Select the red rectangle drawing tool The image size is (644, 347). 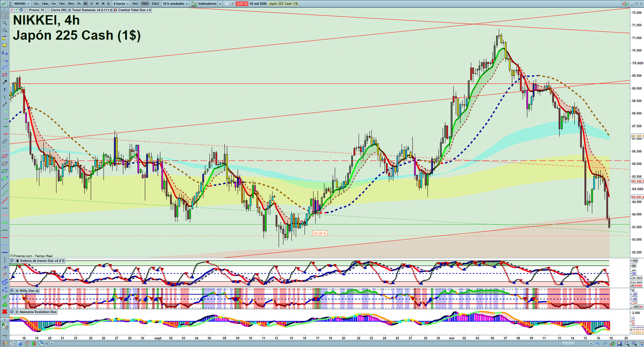4,75
